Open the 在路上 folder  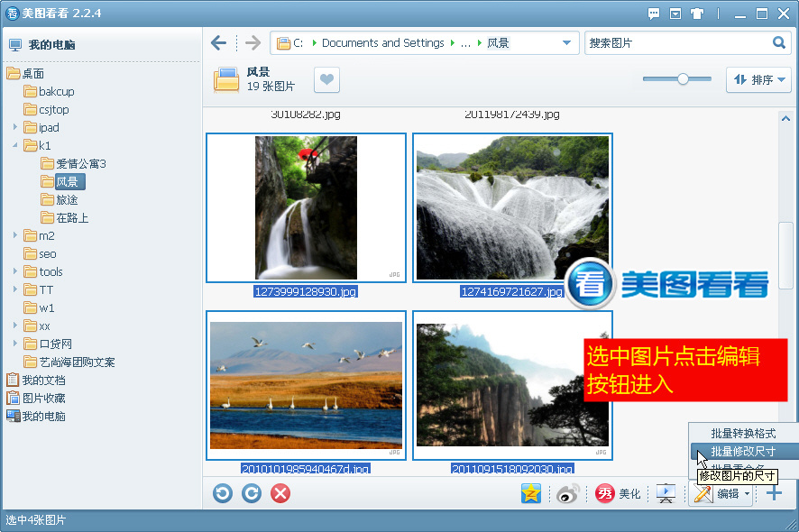coord(65,217)
